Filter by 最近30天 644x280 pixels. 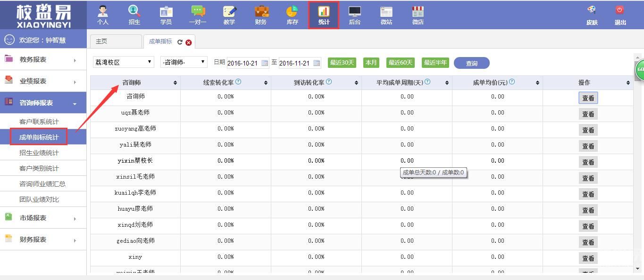click(x=342, y=63)
